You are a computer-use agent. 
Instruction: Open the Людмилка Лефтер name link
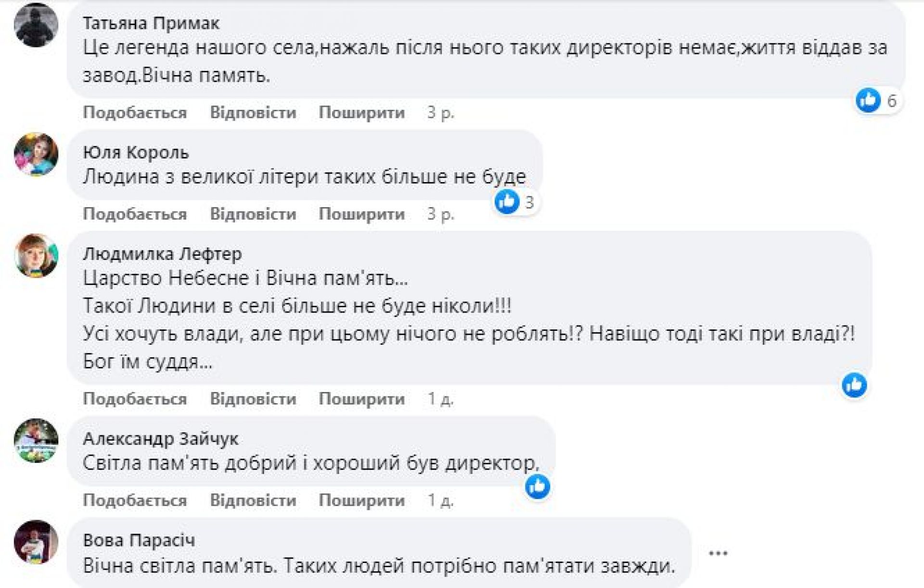click(x=162, y=254)
